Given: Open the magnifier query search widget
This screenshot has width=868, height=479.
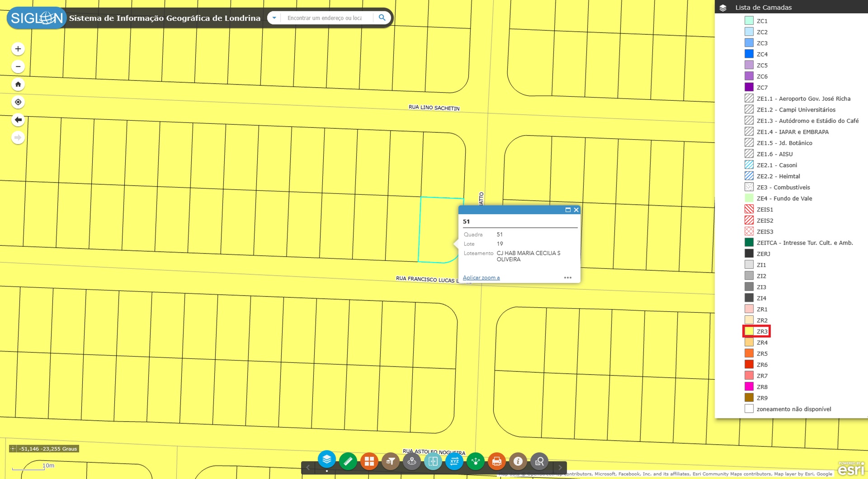Looking at the screenshot, I should (x=539, y=461).
